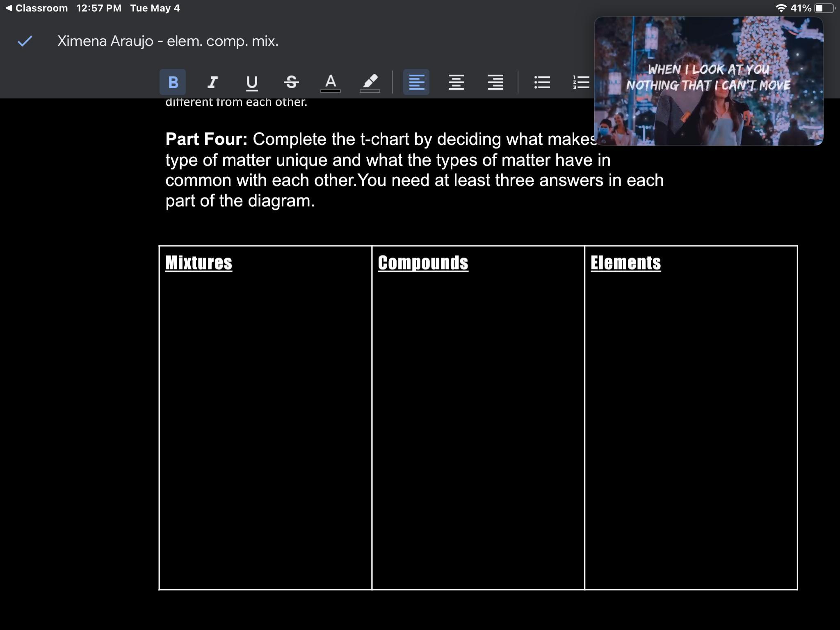
Task: Place cursor in the Mixtures column
Action: (x=265, y=410)
